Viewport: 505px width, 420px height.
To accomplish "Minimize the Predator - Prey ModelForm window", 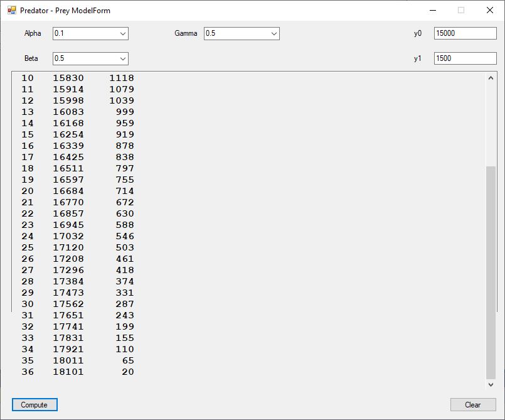I will click(432, 10).
